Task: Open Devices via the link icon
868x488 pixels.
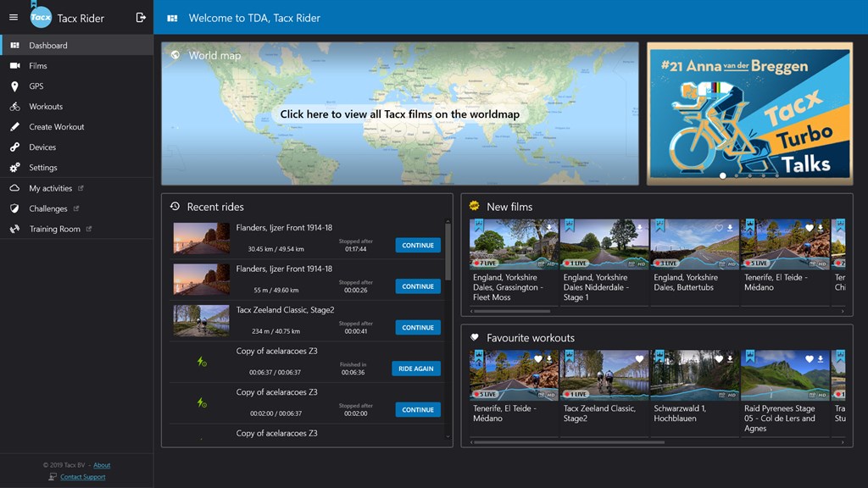Action: point(14,147)
